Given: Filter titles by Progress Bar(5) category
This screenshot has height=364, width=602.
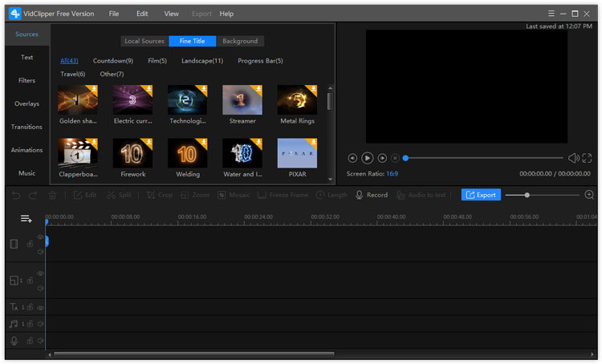Looking at the screenshot, I should (x=260, y=61).
